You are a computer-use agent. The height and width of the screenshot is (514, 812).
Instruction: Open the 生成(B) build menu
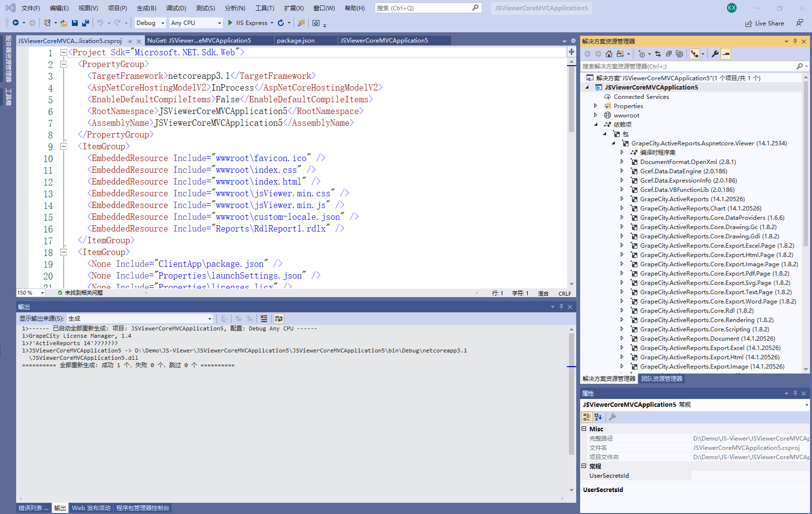146,8
